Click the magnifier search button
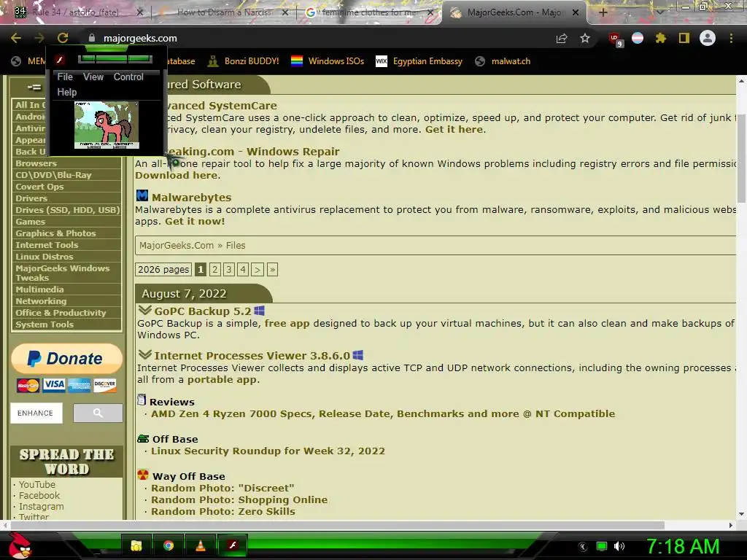 pos(98,413)
